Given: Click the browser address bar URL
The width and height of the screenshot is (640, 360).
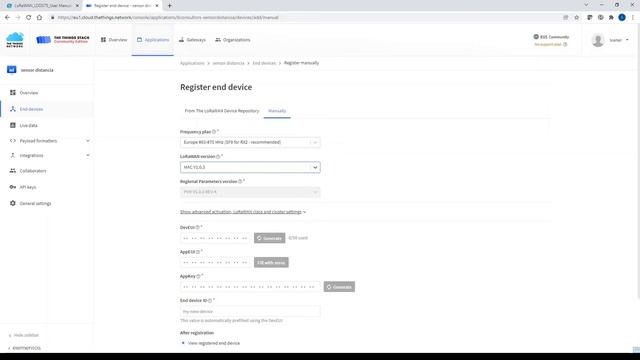Looking at the screenshot, I should [x=168, y=18].
